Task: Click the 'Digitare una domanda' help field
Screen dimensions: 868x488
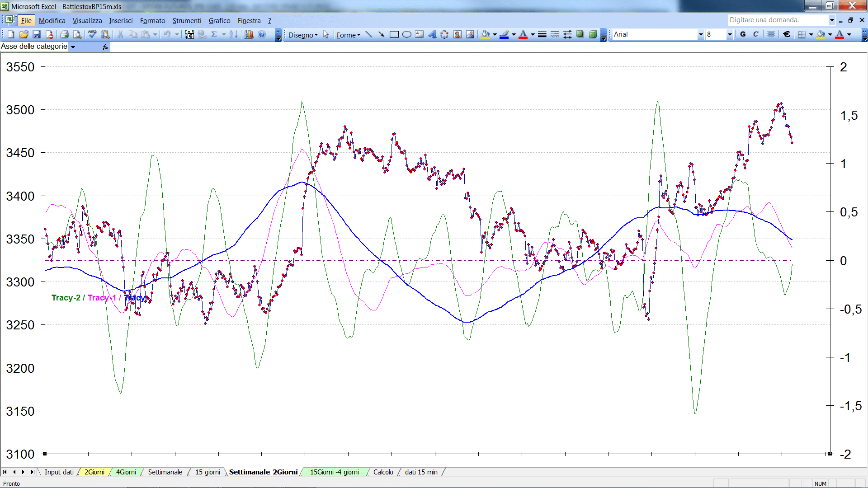Action: [778, 20]
